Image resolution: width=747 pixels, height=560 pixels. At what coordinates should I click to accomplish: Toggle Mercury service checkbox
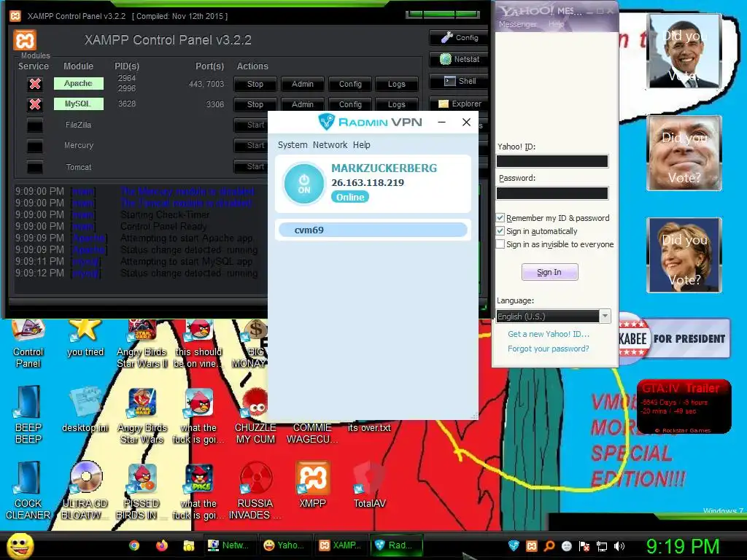(35, 146)
